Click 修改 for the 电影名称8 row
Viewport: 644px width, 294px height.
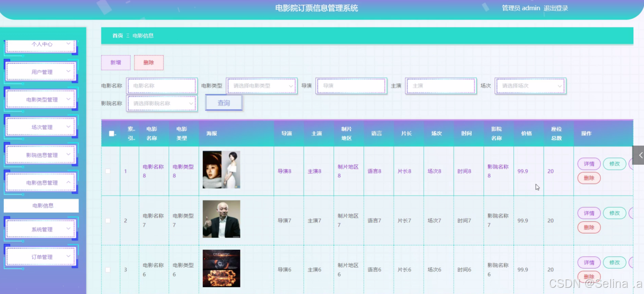614,164
